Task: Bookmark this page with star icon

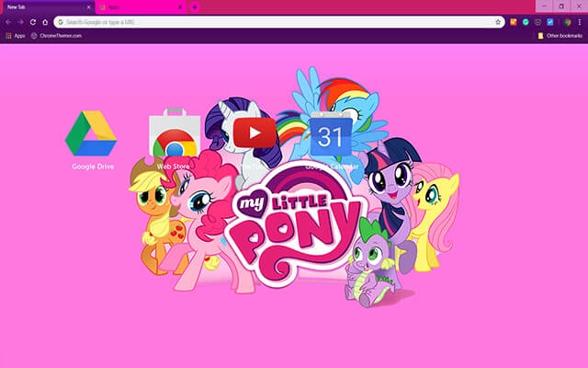Action: pos(498,22)
